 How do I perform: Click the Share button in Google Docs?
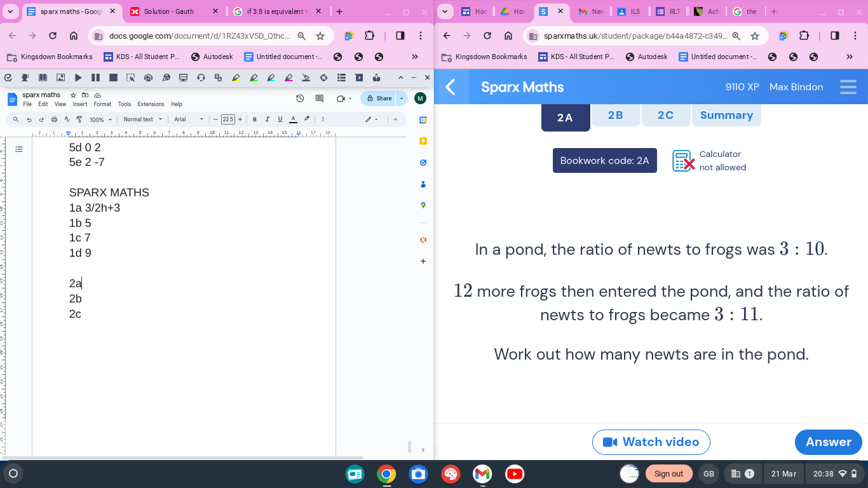pyautogui.click(x=379, y=98)
